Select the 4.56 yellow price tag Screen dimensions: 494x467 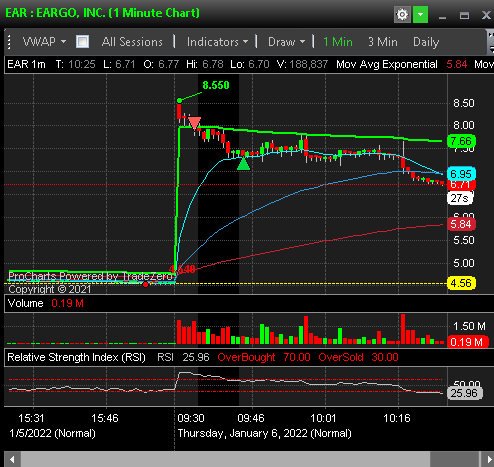[461, 283]
